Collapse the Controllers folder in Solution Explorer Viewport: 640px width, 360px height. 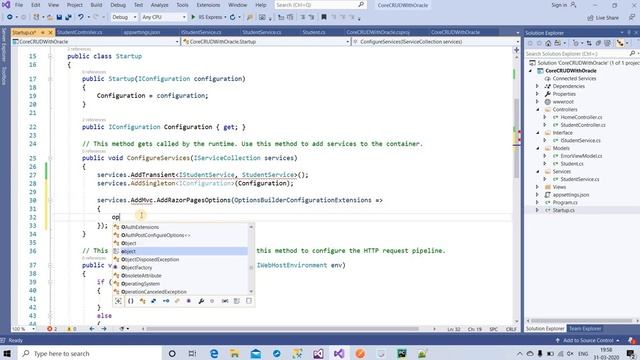(x=538, y=109)
